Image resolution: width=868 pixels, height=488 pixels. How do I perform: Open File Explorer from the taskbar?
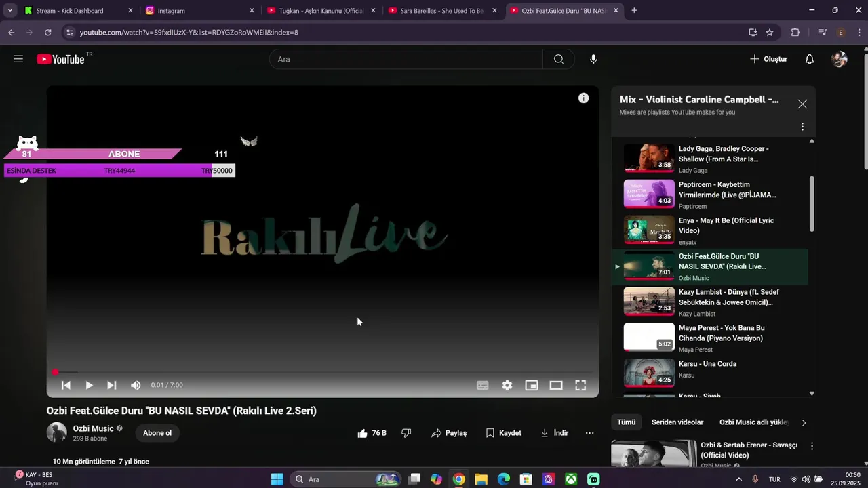[x=481, y=479]
